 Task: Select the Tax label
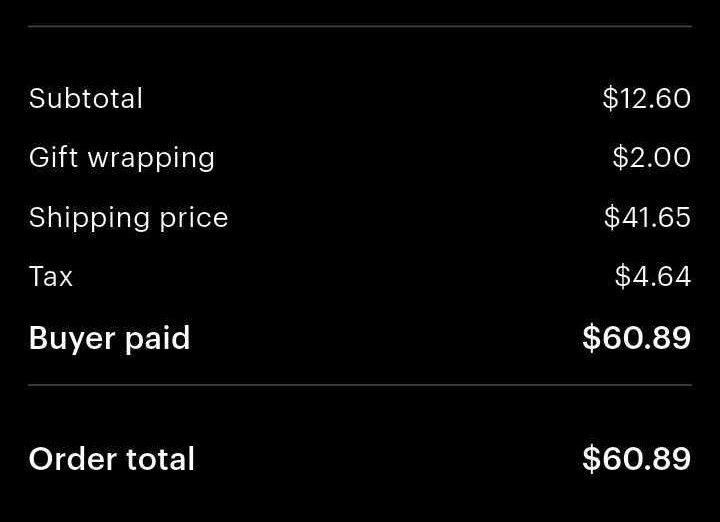point(51,276)
